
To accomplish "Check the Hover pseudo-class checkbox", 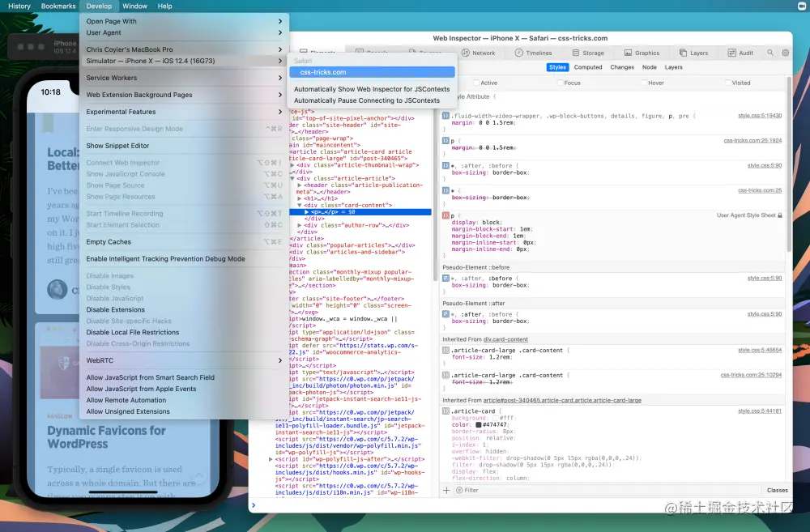I will click(643, 83).
